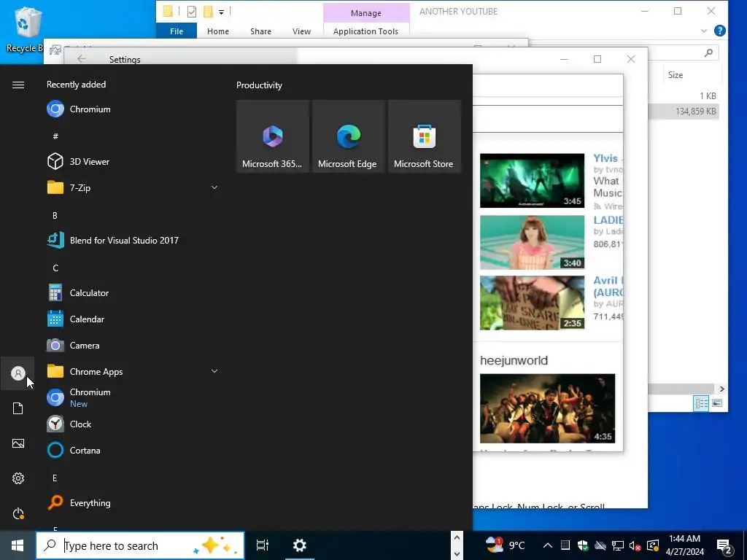Screen dimensions: 747x560
Task: Open Explorer Help question mark
Action: [720, 31]
